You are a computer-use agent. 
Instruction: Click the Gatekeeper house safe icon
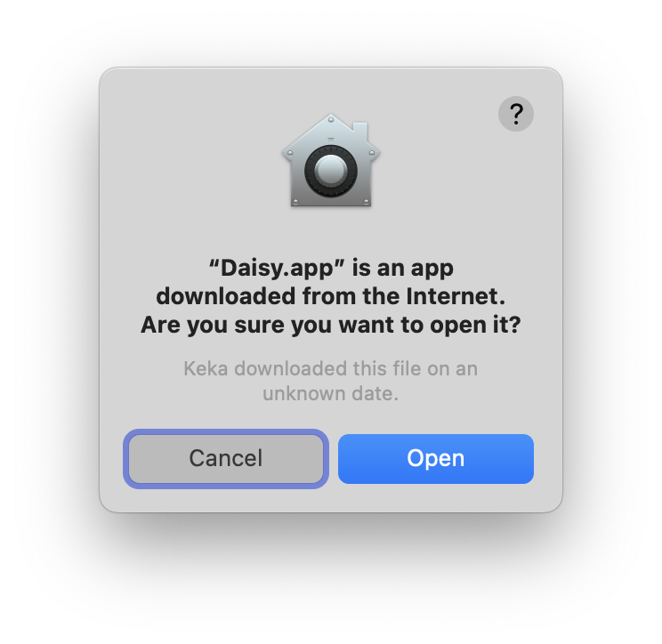(331, 160)
